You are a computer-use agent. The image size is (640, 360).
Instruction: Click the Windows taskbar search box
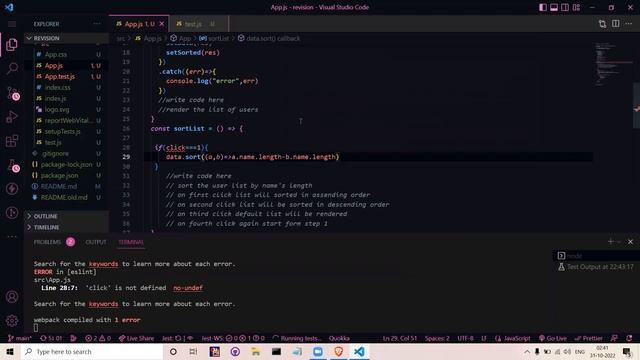pyautogui.click(x=92, y=351)
